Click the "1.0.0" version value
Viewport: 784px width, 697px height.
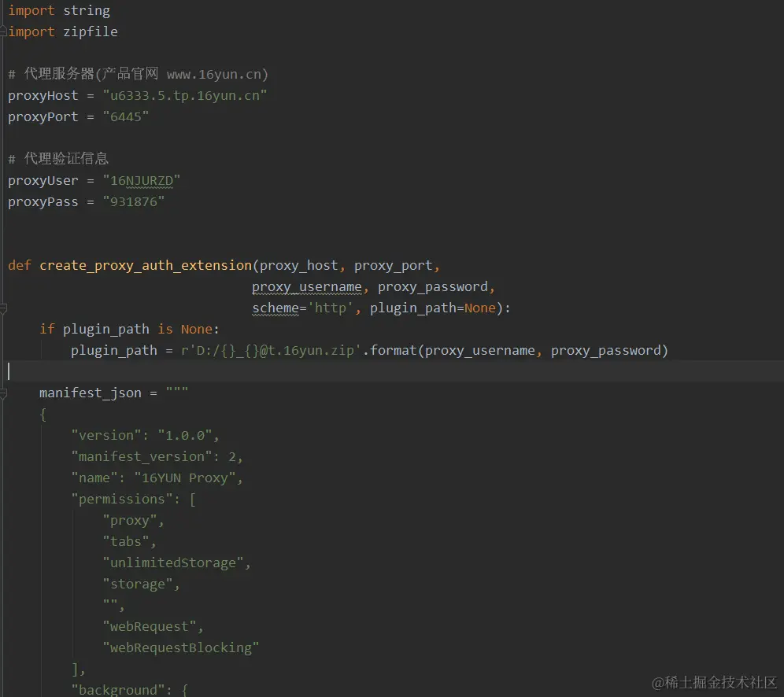184,435
